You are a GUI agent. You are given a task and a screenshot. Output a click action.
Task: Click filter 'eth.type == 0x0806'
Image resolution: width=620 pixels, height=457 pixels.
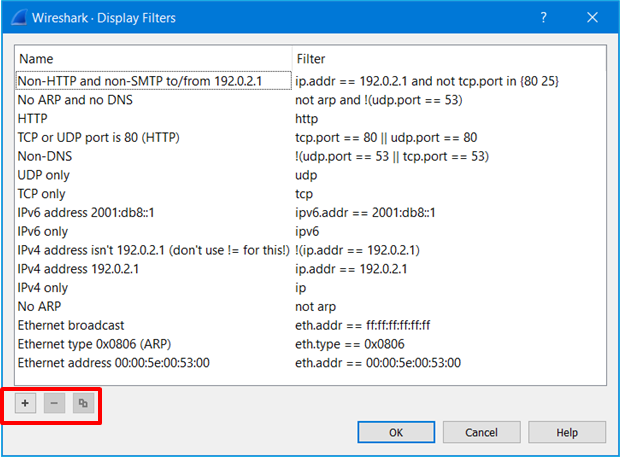(x=350, y=344)
